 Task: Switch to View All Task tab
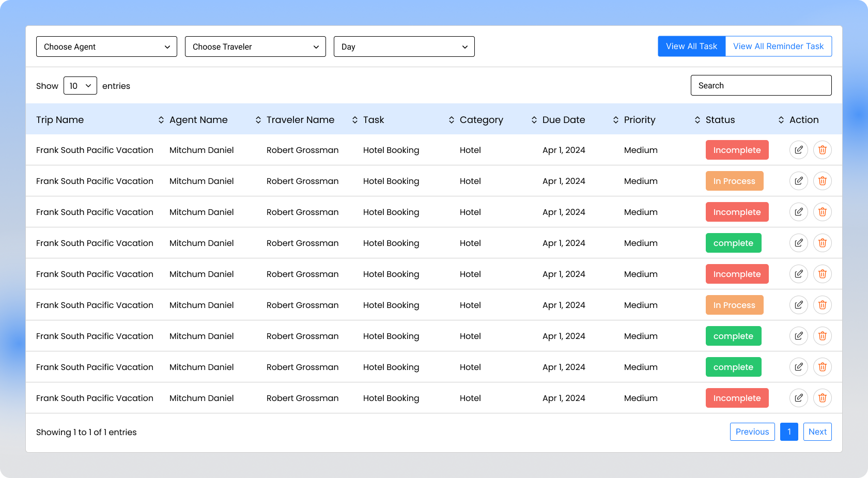(x=691, y=47)
